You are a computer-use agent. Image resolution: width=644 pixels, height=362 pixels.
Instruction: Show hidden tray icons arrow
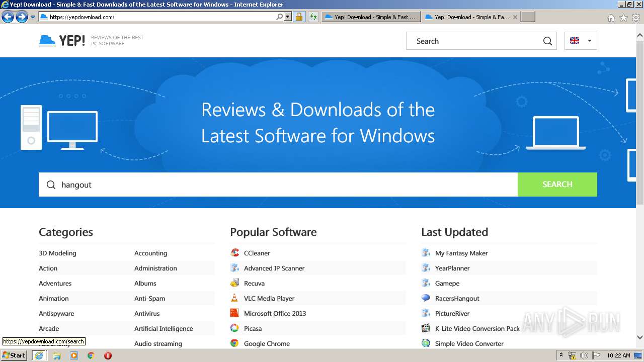click(561, 355)
